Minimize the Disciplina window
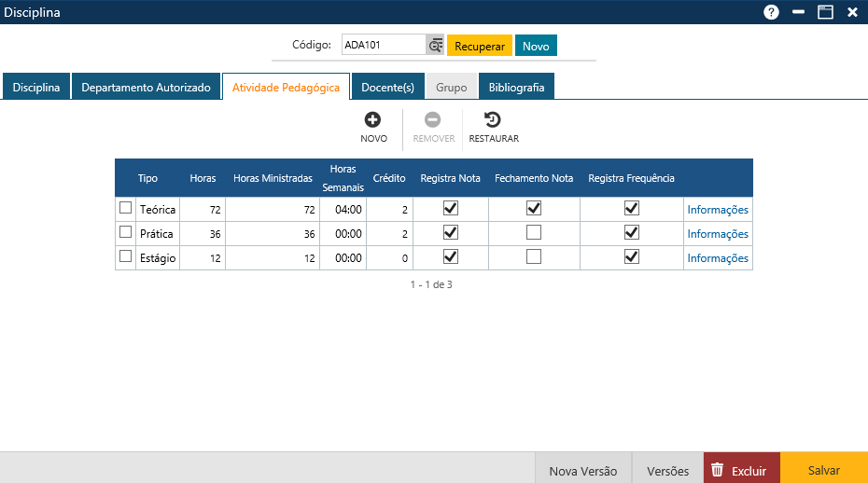This screenshot has height=483, width=868. (798, 12)
